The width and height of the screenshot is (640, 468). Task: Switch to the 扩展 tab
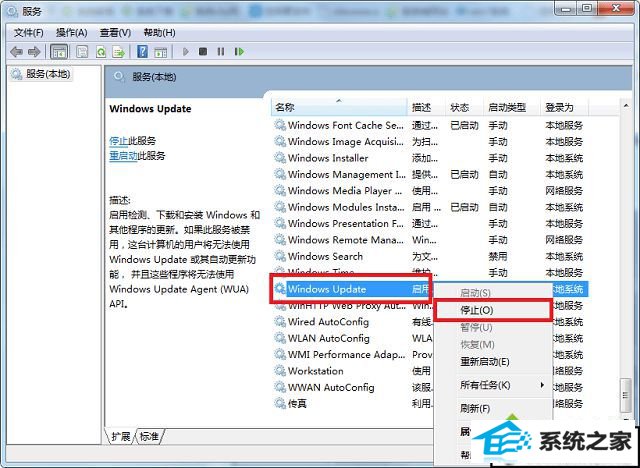point(120,437)
